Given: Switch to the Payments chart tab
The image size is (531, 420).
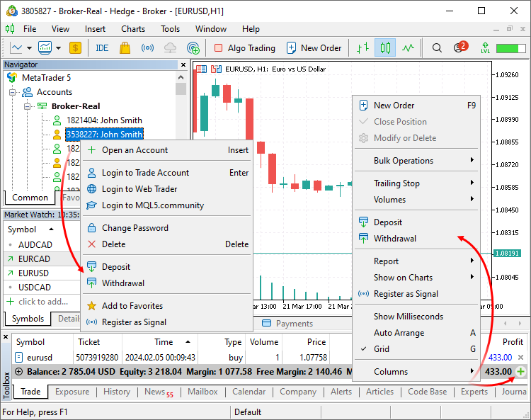Looking at the screenshot, I should click(287, 324).
